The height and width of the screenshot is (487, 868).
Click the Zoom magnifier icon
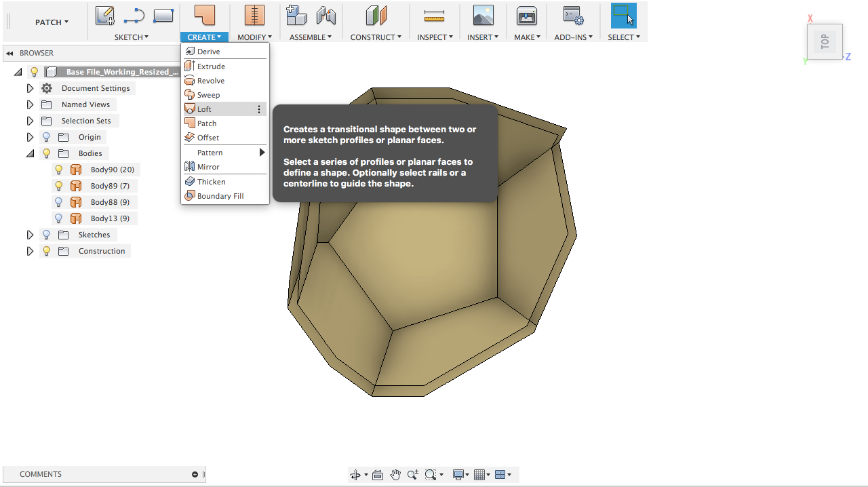pos(412,475)
